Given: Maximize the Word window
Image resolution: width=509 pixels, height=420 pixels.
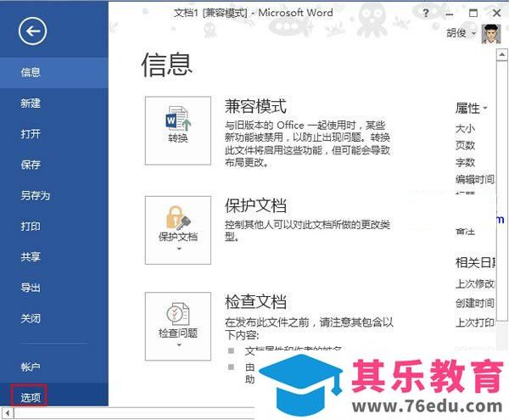Looking at the screenshot, I should 473,14.
